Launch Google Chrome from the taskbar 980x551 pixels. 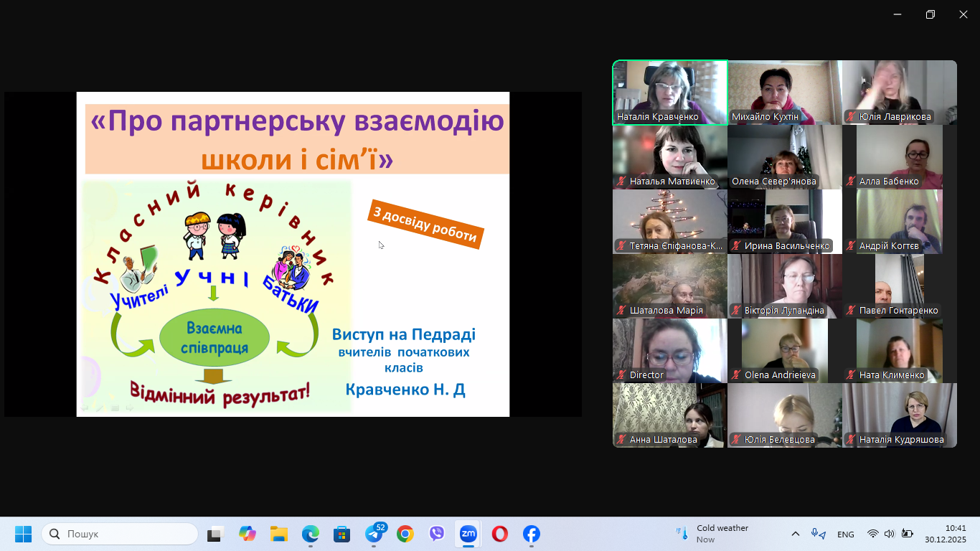(405, 534)
